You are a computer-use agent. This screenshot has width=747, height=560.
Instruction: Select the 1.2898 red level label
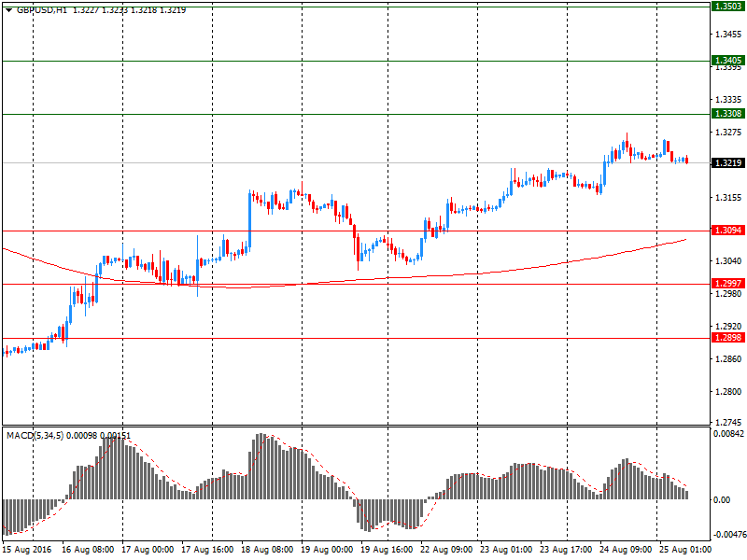(x=727, y=338)
